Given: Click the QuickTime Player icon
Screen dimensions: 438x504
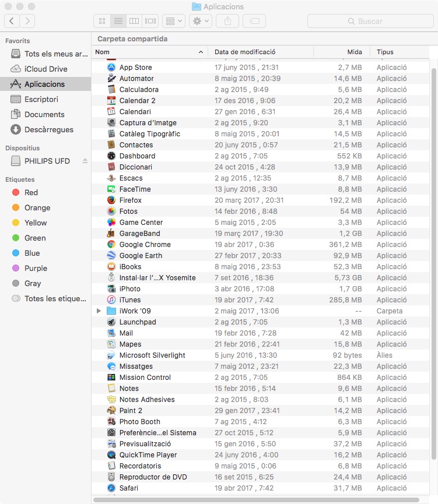Looking at the screenshot, I should (111, 454).
